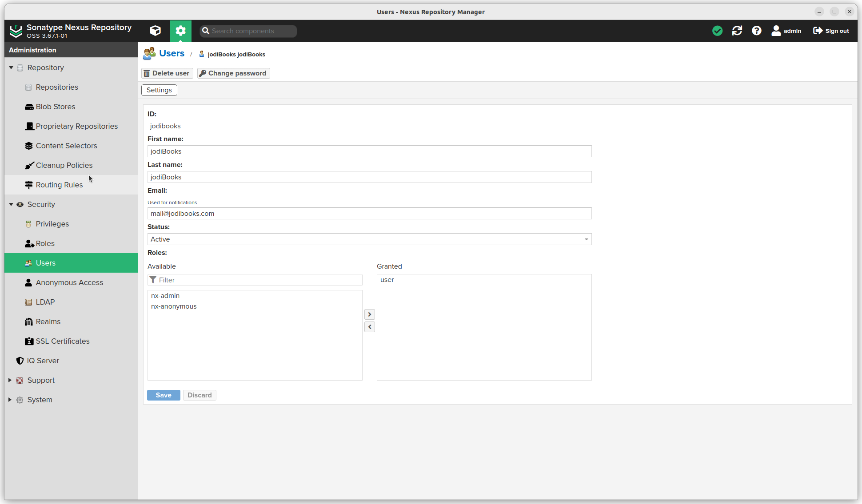862x504 pixels.
Task: Select the granted role 'user'
Action: [x=484, y=280]
